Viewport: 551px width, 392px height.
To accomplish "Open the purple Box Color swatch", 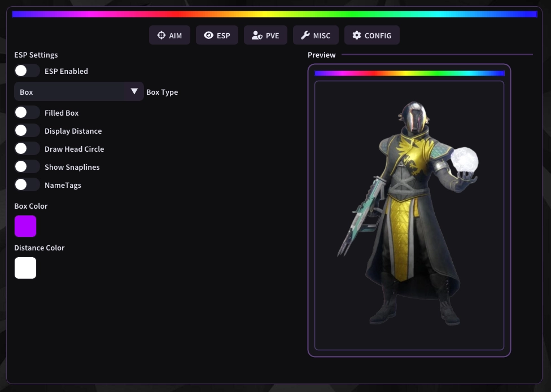I will pyautogui.click(x=25, y=226).
